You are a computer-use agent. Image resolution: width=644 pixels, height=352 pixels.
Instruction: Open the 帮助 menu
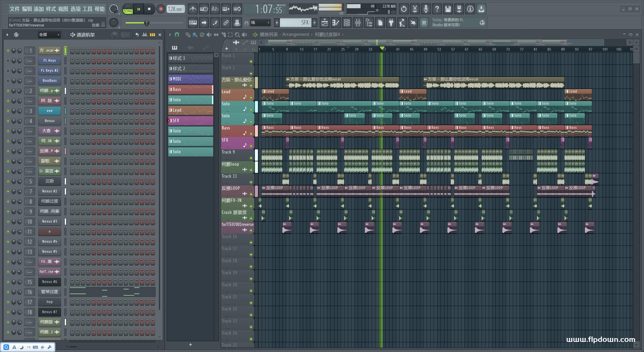click(99, 9)
